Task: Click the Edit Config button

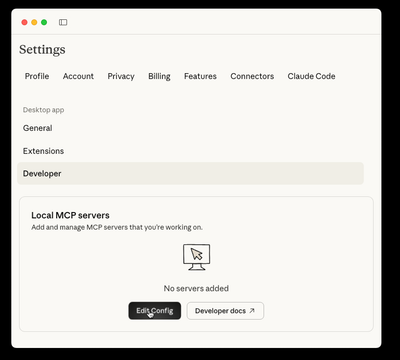Action: point(155,311)
